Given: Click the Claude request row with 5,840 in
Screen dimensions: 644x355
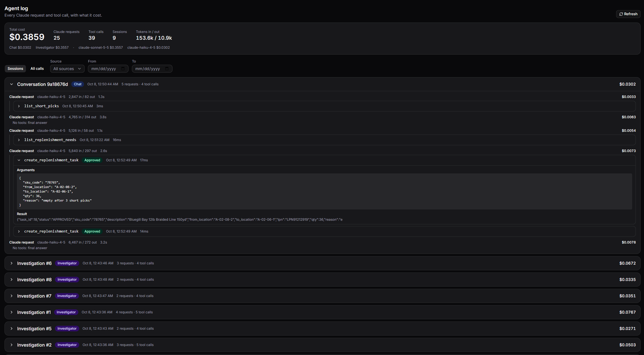Looking at the screenshot, I should pyautogui.click(x=322, y=151).
